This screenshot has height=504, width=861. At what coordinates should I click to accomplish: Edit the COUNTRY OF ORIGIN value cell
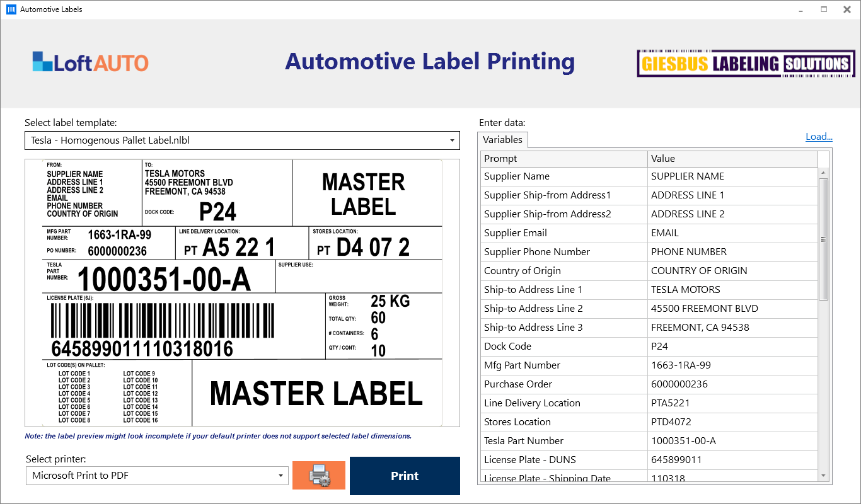733,271
